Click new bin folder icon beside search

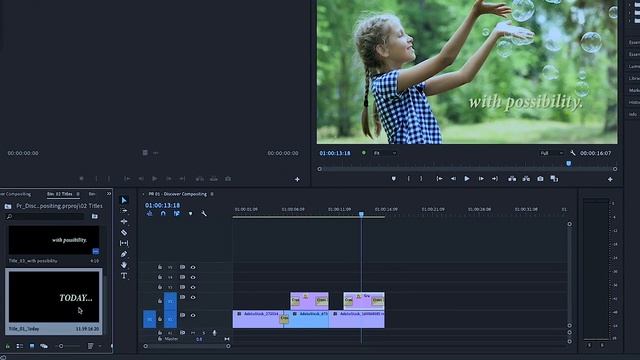[x=95, y=216]
